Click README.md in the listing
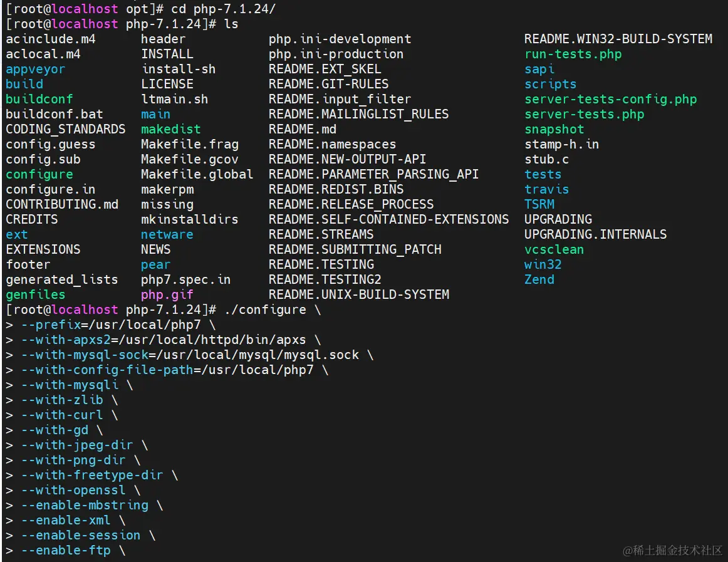Viewport: 728px width, 562px height. [302, 129]
